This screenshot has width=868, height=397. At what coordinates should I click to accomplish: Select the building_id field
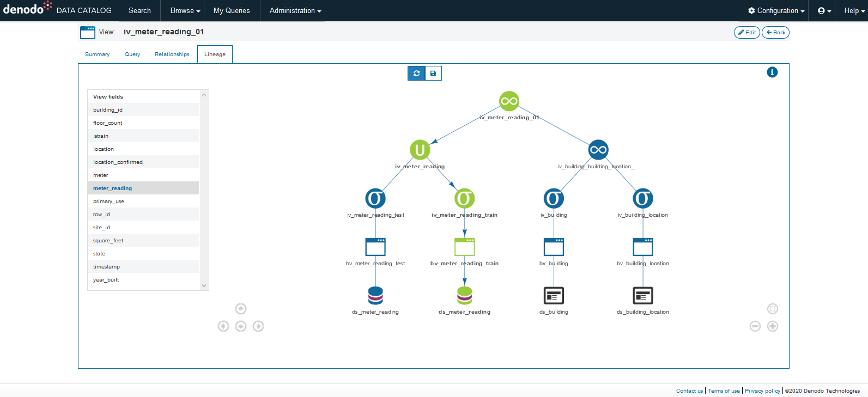143,109
